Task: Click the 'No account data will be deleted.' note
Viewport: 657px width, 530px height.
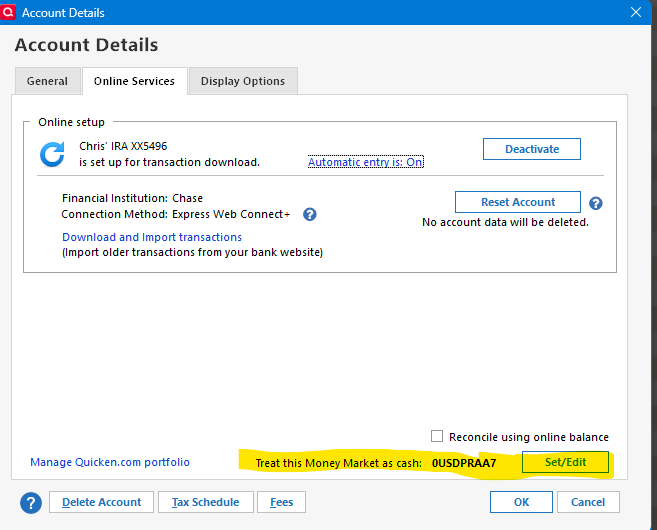Action: [x=505, y=222]
